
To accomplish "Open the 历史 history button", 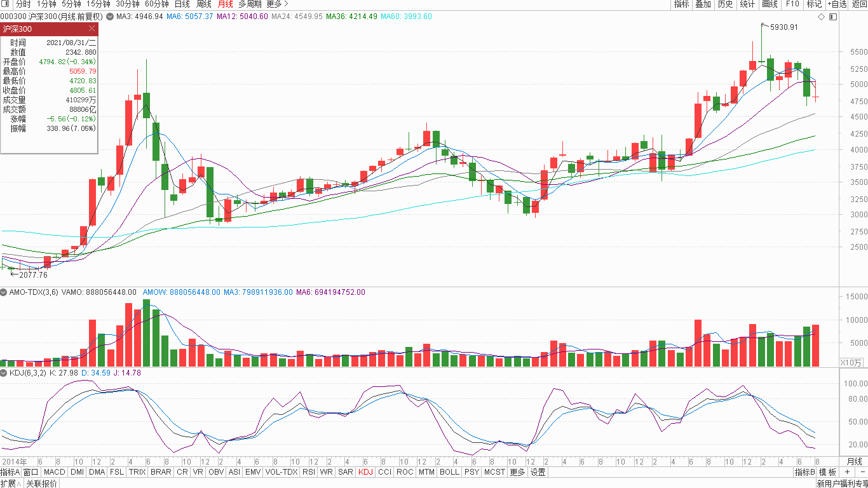I will (x=725, y=4).
